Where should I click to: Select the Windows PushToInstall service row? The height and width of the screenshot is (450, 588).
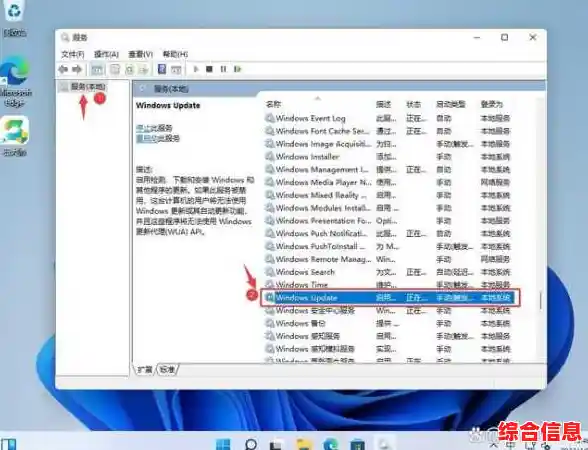click(388, 246)
